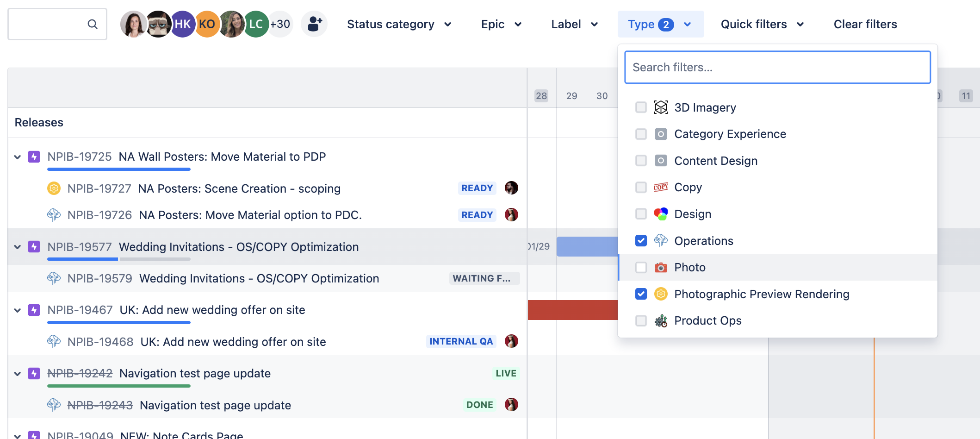Click the Clear filters button

(864, 24)
